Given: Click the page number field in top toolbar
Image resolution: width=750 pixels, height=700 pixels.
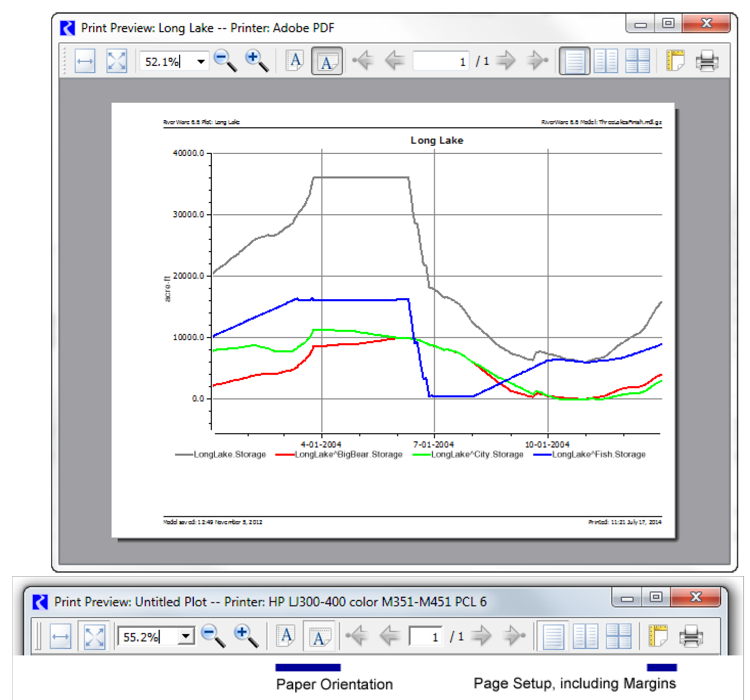Looking at the screenshot, I should (x=440, y=62).
